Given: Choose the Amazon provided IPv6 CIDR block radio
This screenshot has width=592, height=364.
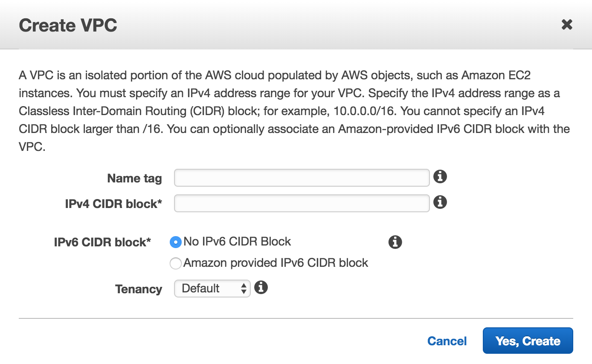Looking at the screenshot, I should [176, 263].
